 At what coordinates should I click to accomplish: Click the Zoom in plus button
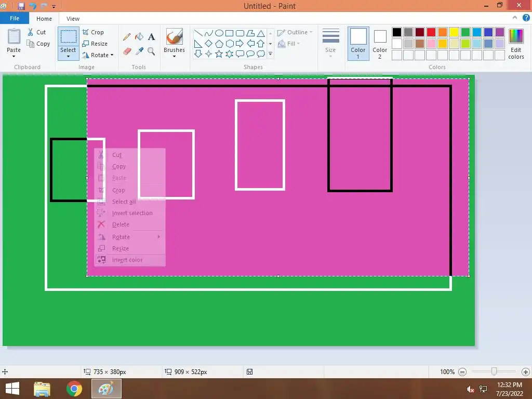coord(526,372)
